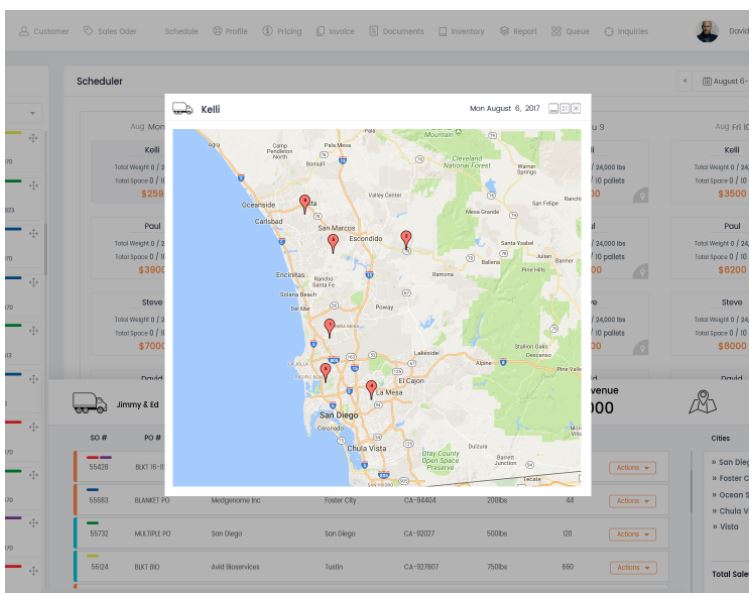Maximize the Kelli map dialog
The height and width of the screenshot is (595, 755).
[x=565, y=108]
